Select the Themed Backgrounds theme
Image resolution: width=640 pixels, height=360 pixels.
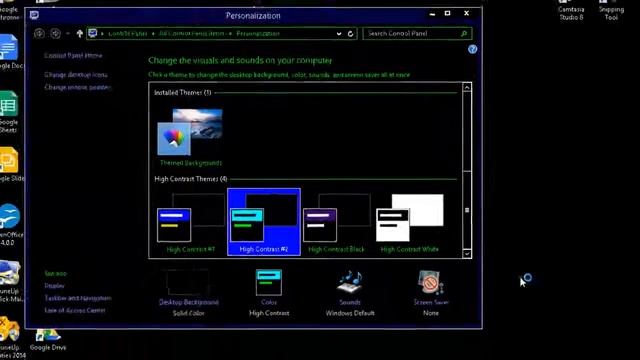click(191, 137)
